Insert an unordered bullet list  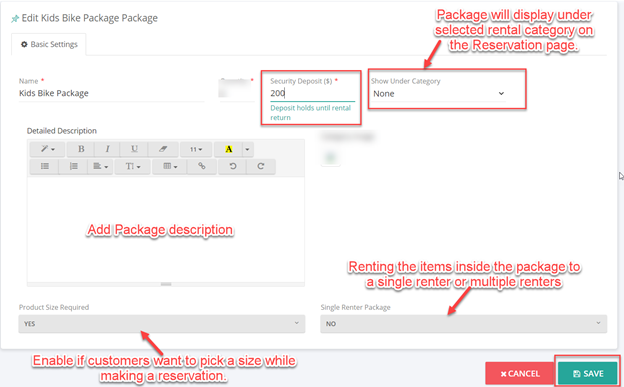point(45,166)
